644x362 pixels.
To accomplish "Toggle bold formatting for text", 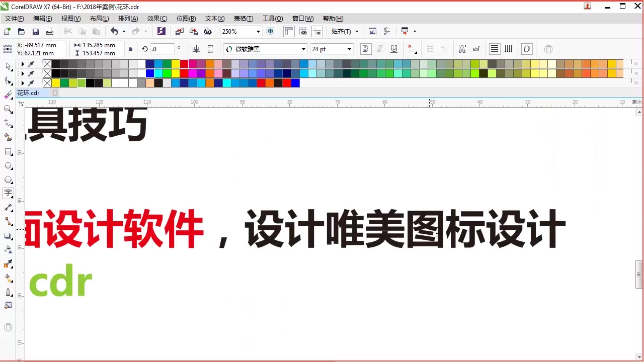I will [365, 49].
